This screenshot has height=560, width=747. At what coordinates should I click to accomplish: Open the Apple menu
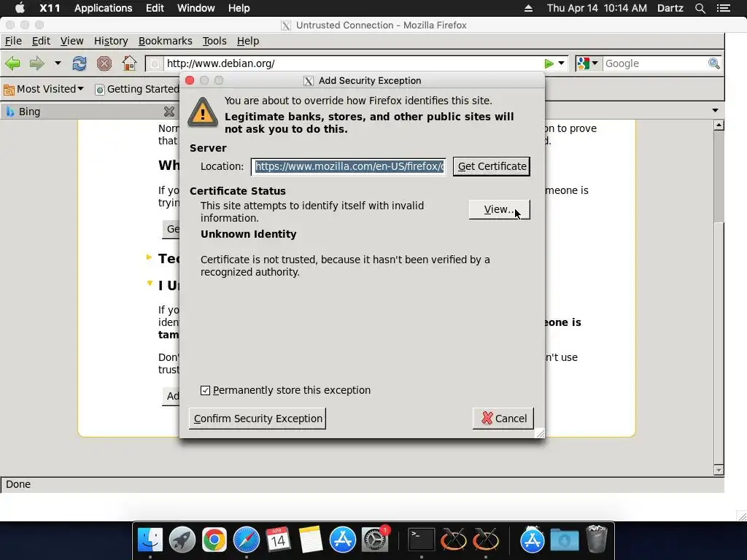[x=20, y=8]
